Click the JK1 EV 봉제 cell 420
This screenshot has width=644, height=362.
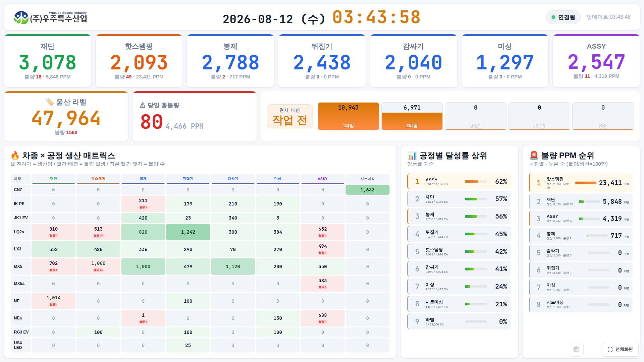(143, 218)
